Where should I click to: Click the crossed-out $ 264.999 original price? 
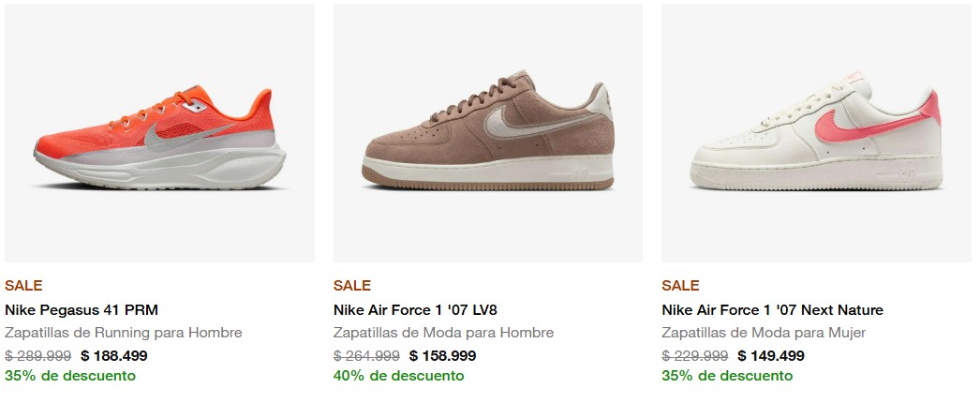366,356
